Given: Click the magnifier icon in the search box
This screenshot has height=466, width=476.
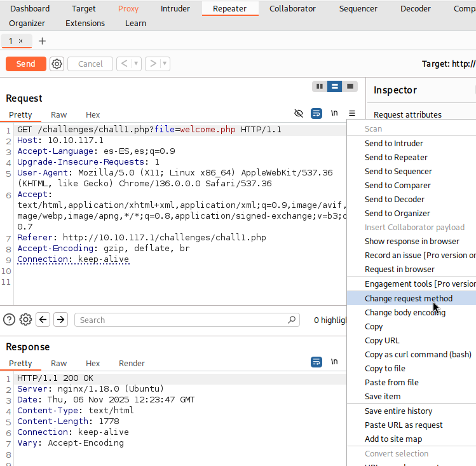Looking at the screenshot, I should tap(292, 320).
